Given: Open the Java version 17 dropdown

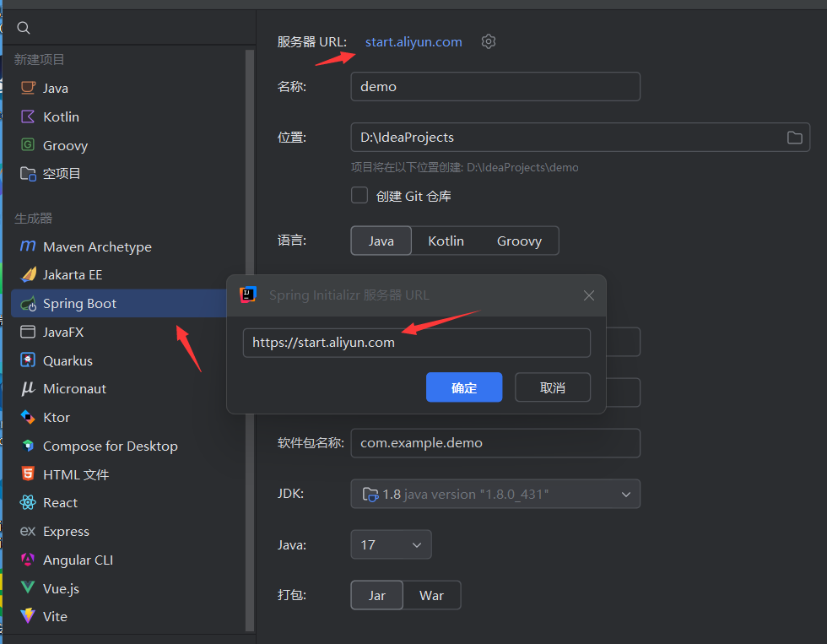Looking at the screenshot, I should pyautogui.click(x=391, y=544).
